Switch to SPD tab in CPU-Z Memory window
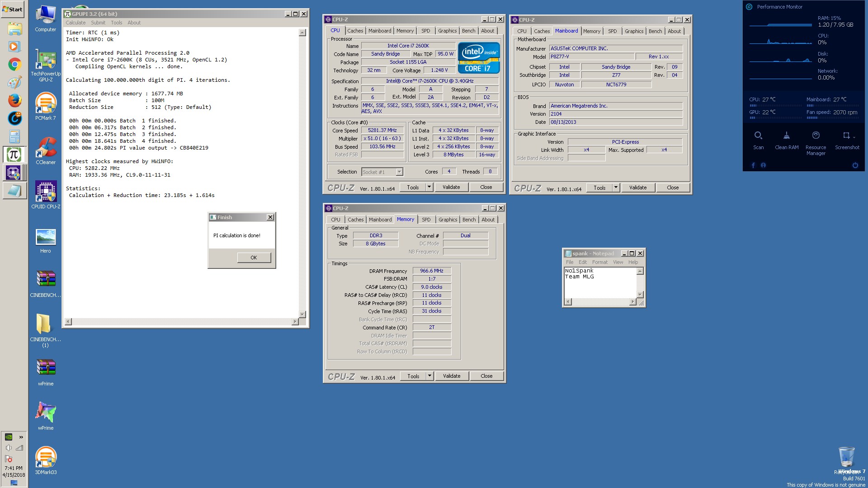 (x=426, y=220)
